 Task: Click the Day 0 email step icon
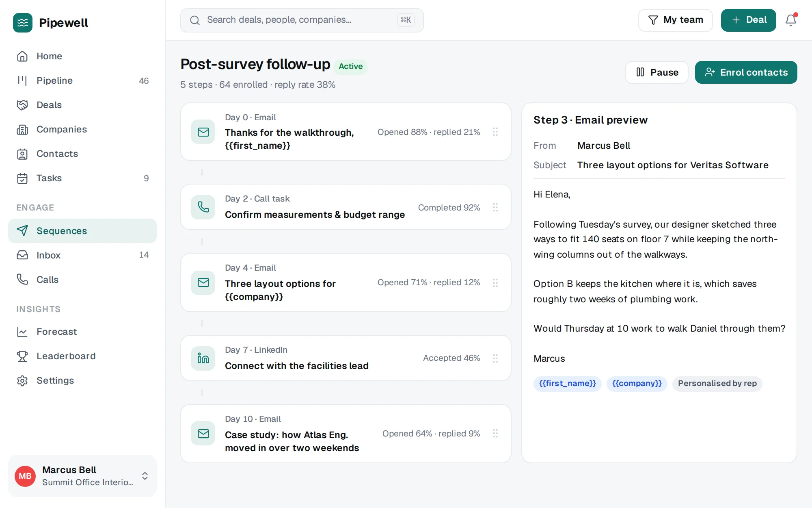click(x=203, y=132)
